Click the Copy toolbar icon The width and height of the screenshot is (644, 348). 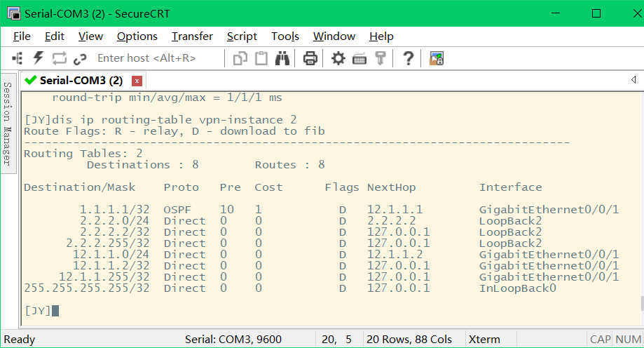point(240,58)
